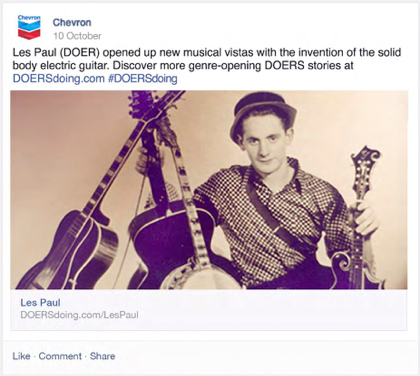Click the Chevron logo profile picture

[29, 27]
